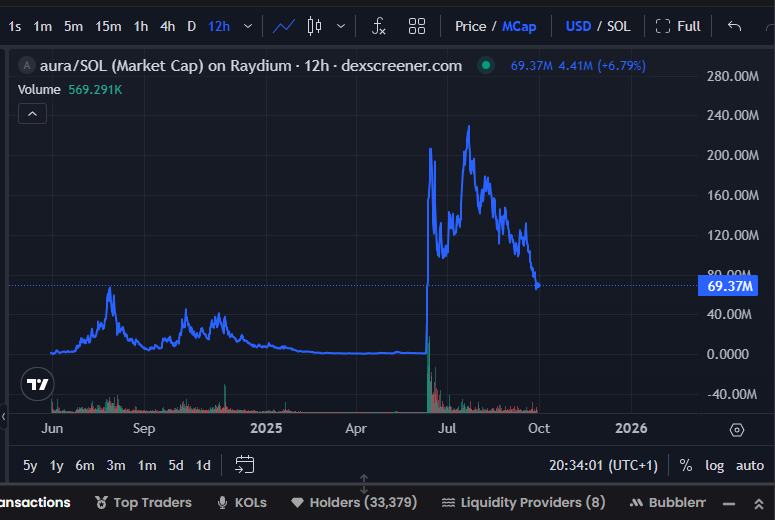Open the KOLs tab
This screenshot has width=775, height=520.
(x=242, y=503)
